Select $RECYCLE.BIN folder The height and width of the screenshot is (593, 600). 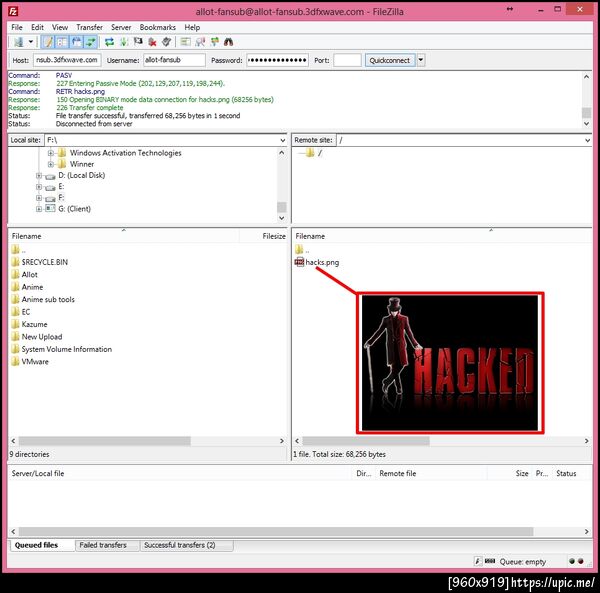tap(44, 262)
